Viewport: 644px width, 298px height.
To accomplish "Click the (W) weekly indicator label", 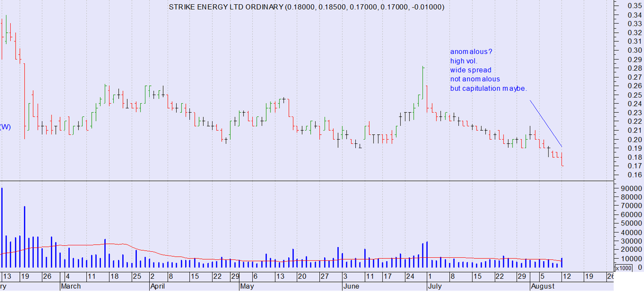I will click(5, 127).
